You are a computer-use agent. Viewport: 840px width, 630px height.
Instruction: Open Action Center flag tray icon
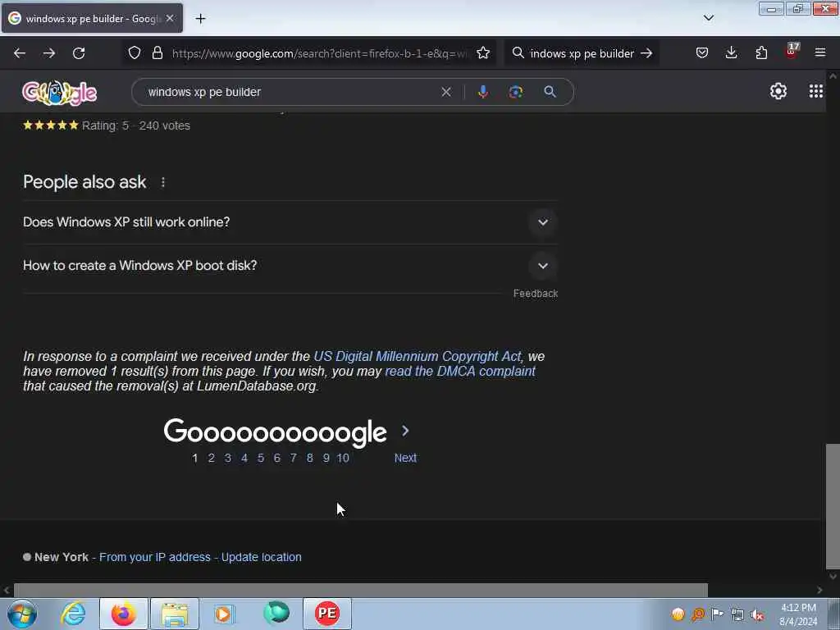[x=717, y=614]
